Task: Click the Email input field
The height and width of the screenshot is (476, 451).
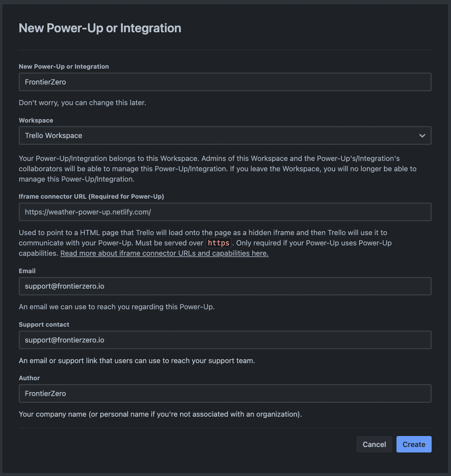Action: [x=225, y=286]
